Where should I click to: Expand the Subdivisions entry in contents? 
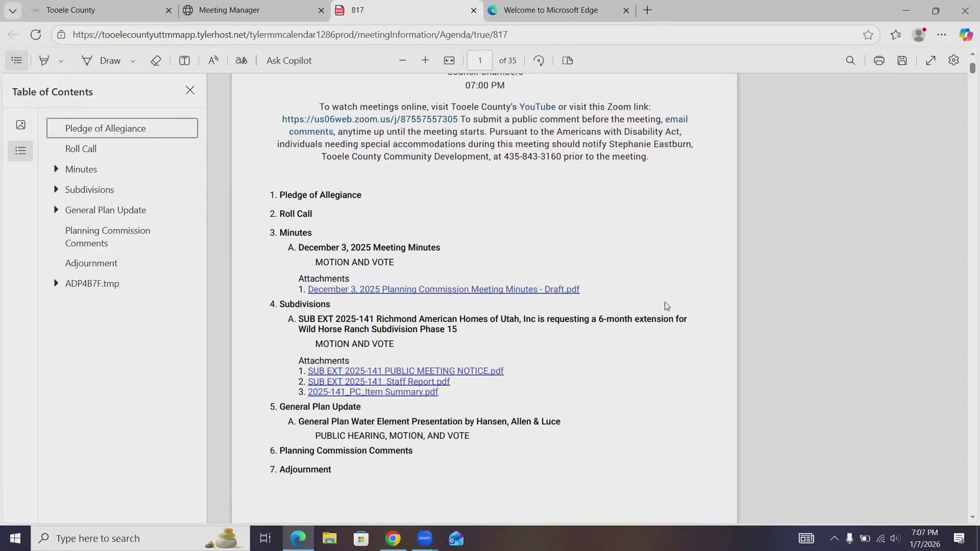[x=56, y=189]
